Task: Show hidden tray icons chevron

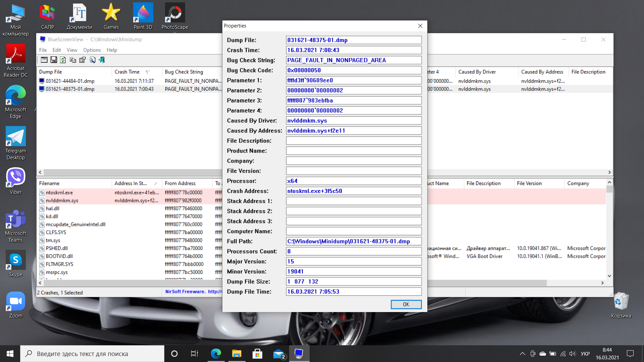Action: click(x=522, y=354)
